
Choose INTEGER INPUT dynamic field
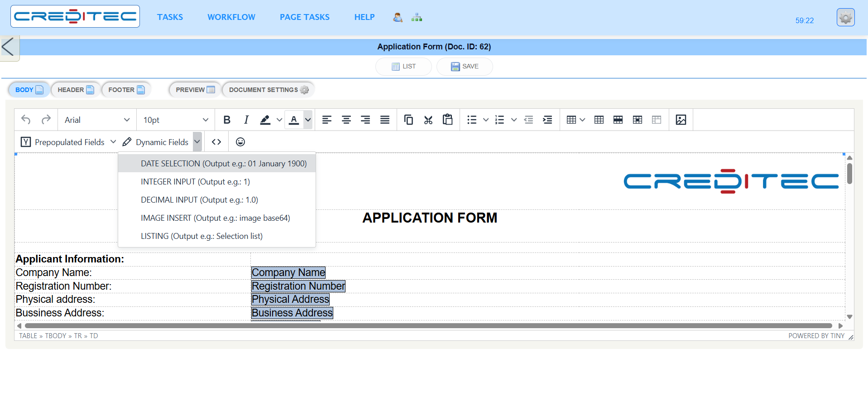[x=217, y=182]
